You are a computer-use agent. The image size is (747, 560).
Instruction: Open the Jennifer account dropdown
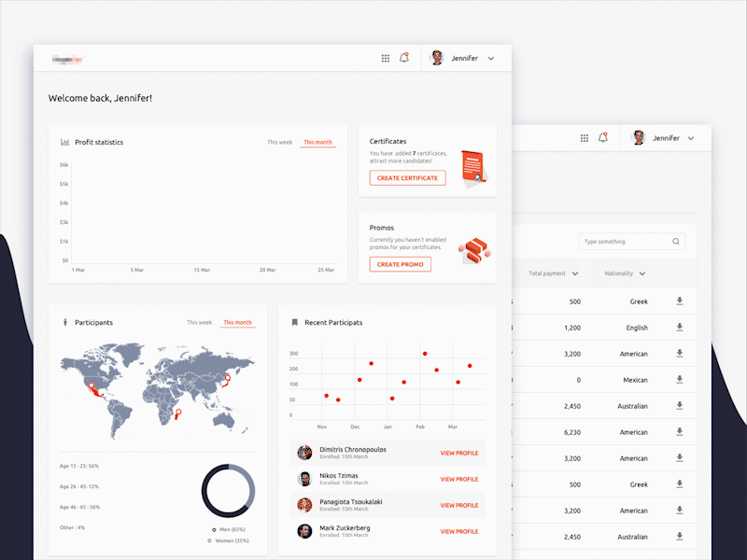(491, 58)
